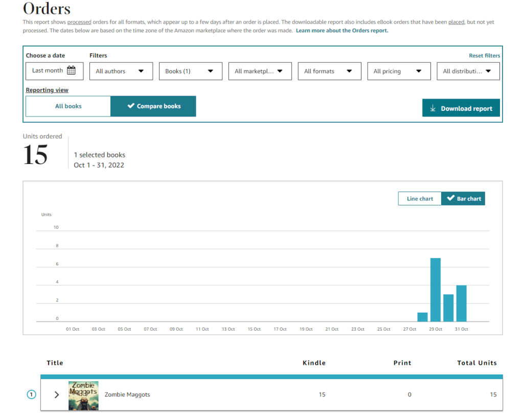Click the calendar icon in date picker
Viewport: 523px width, 420px height.
click(71, 71)
